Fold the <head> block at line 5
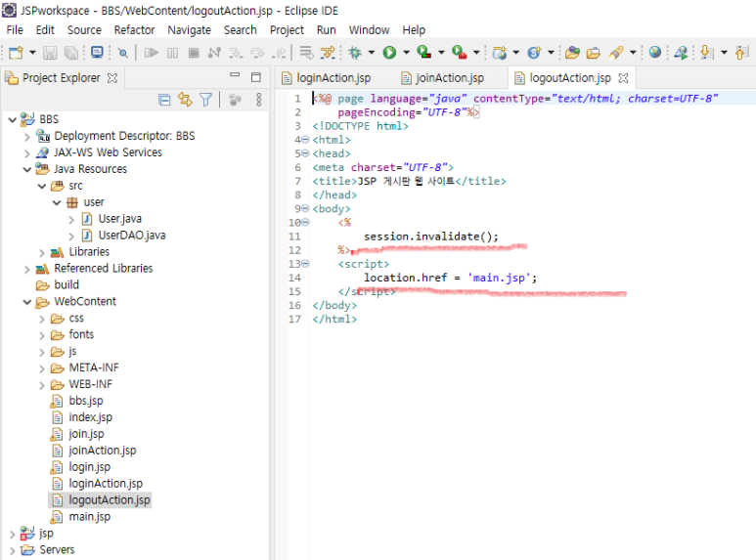 (305, 153)
